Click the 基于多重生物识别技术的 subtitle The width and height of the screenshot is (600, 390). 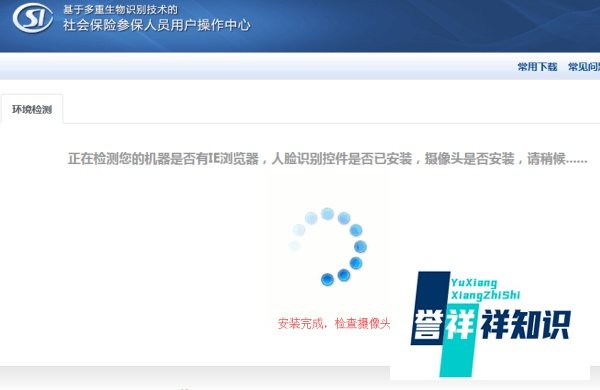(121, 9)
